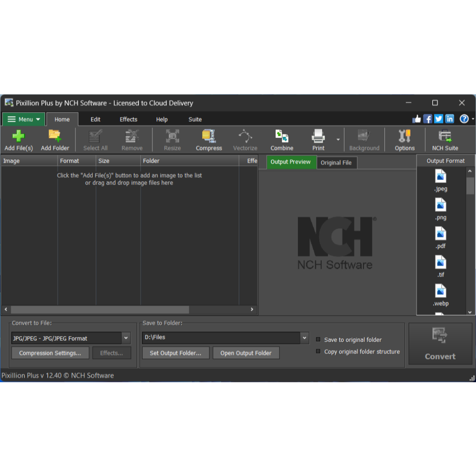
Task: Click the Print toolbar icon
Action: 318,136
